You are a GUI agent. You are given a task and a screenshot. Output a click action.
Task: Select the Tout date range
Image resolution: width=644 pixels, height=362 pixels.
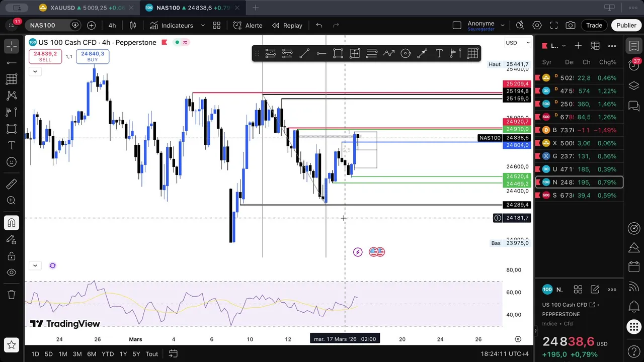[x=152, y=354]
